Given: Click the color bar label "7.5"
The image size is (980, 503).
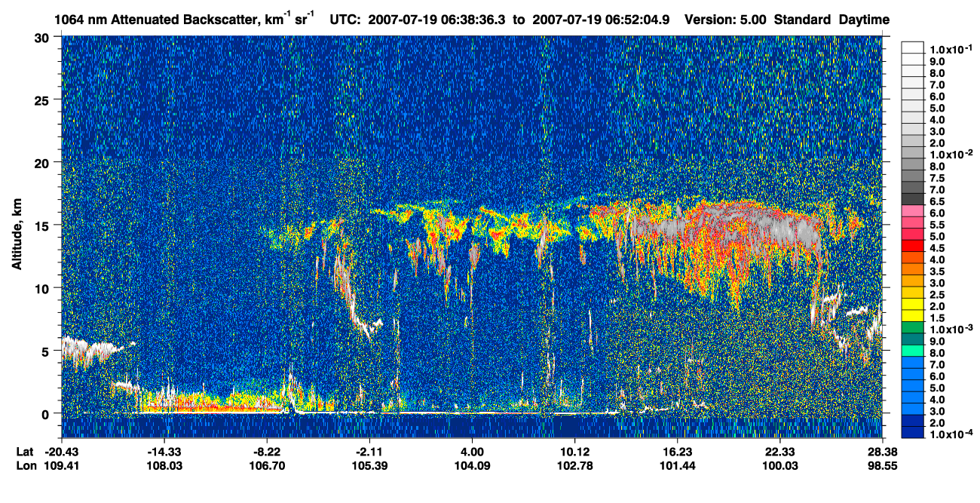Looking at the screenshot, I should [937, 179].
